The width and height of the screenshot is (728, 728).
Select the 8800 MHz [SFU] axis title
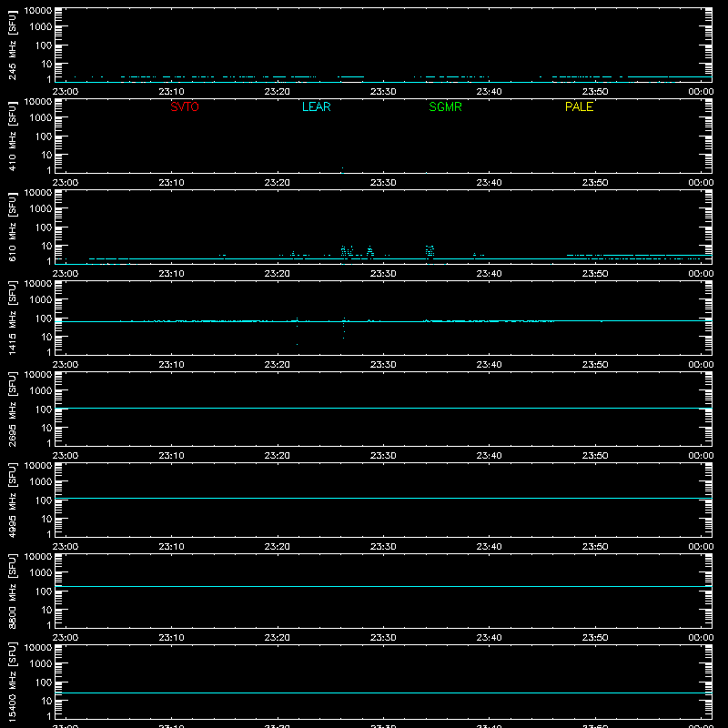[12, 591]
